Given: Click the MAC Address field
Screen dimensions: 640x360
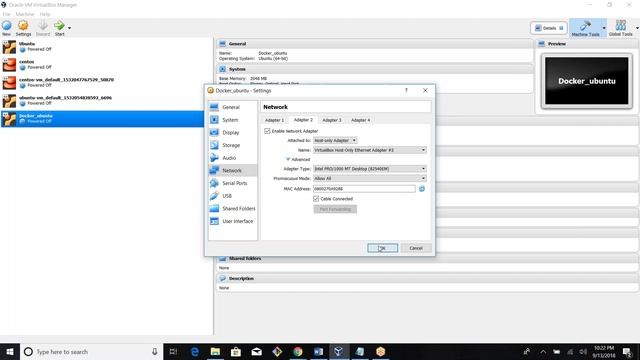Looking at the screenshot, I should 364,189.
